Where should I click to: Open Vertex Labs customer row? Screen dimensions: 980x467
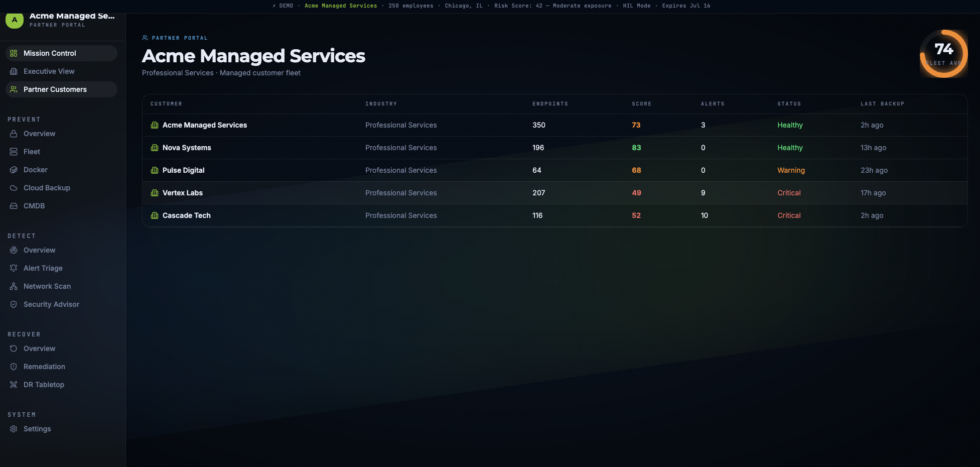pyautogui.click(x=554, y=193)
